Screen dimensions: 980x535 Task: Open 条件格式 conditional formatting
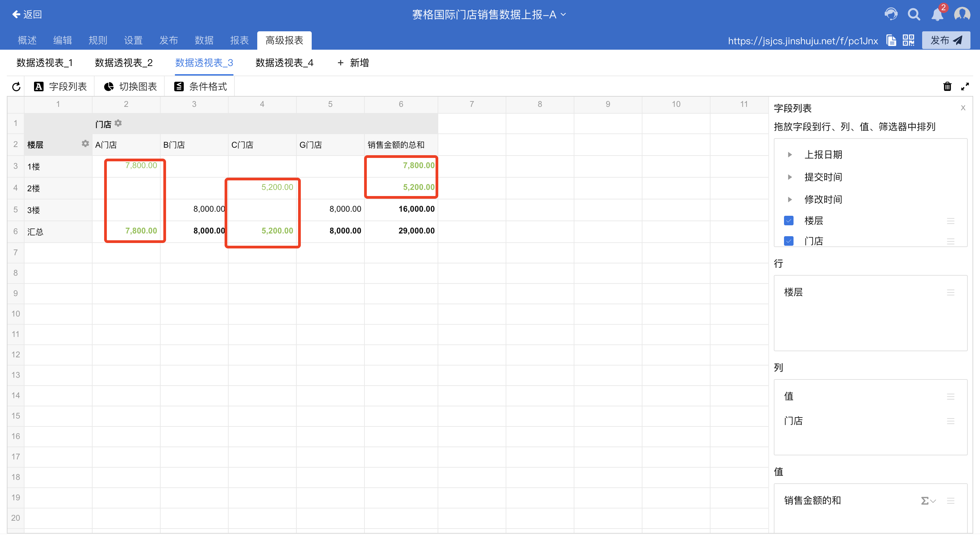(x=200, y=87)
